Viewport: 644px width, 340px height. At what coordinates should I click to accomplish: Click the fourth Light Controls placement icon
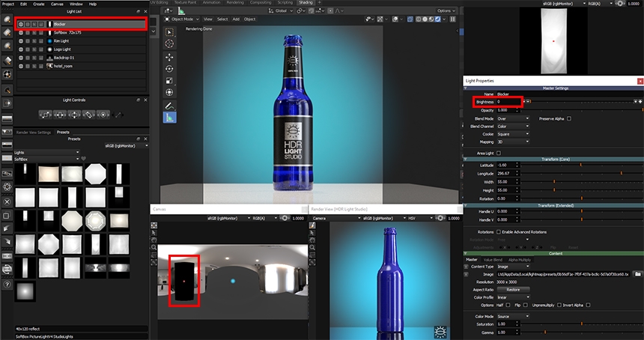coord(88,115)
